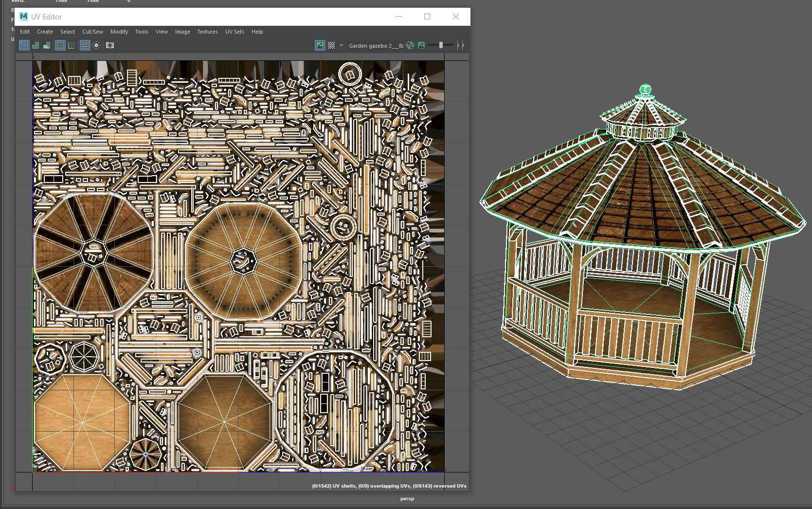Open the UV Sets menu
This screenshot has width=812, height=509.
tap(235, 32)
